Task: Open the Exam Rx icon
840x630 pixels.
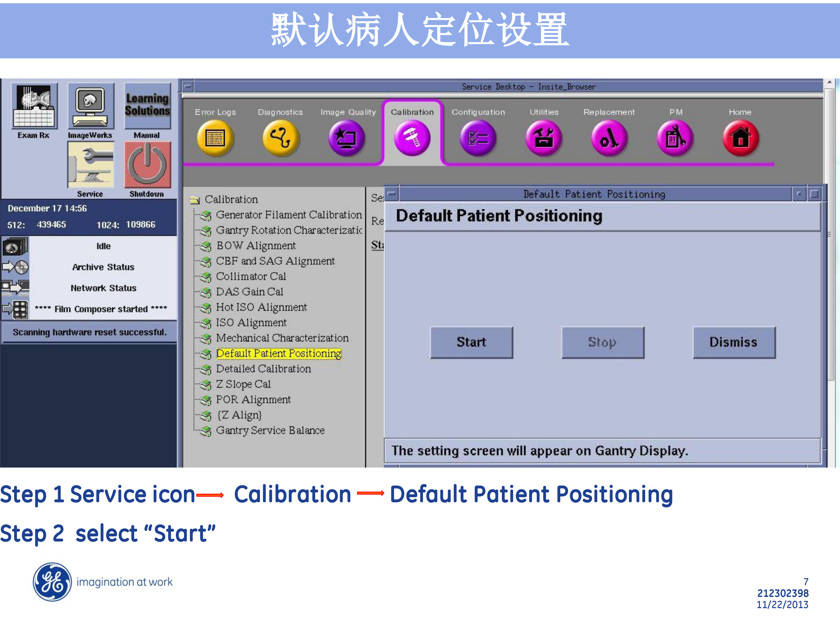Action: click(x=34, y=107)
